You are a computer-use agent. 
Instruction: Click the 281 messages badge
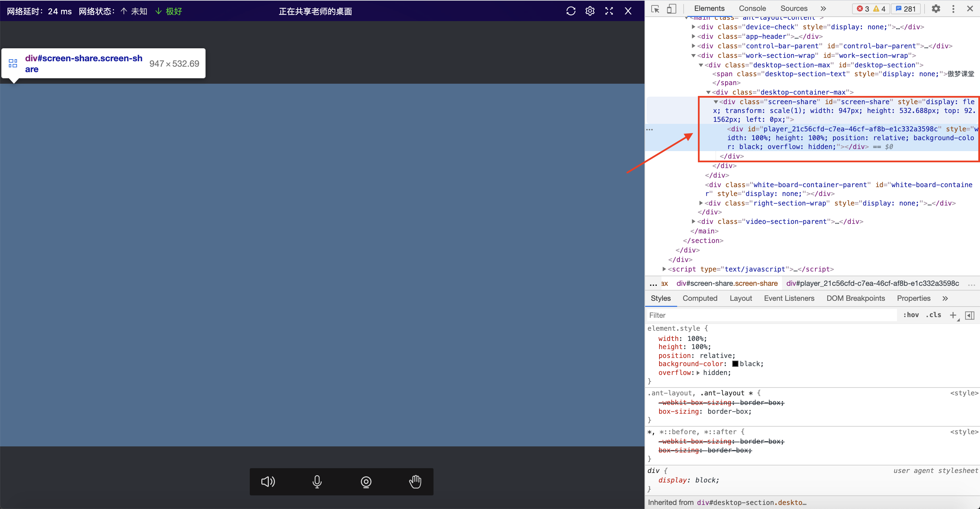click(906, 9)
